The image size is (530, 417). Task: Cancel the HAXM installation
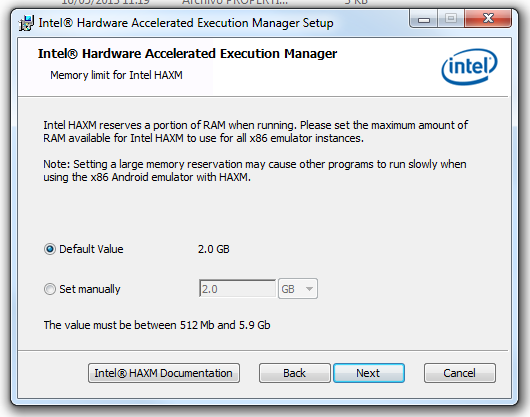click(x=460, y=373)
